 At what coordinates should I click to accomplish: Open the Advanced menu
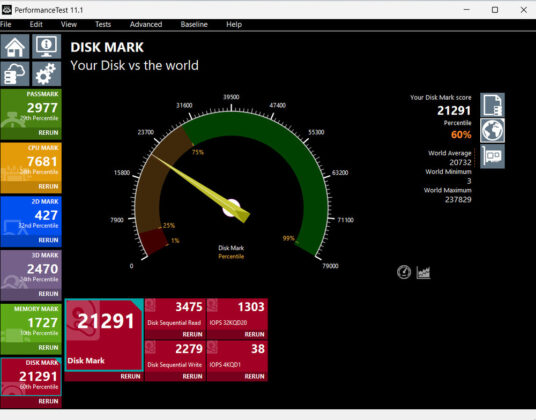pos(146,25)
